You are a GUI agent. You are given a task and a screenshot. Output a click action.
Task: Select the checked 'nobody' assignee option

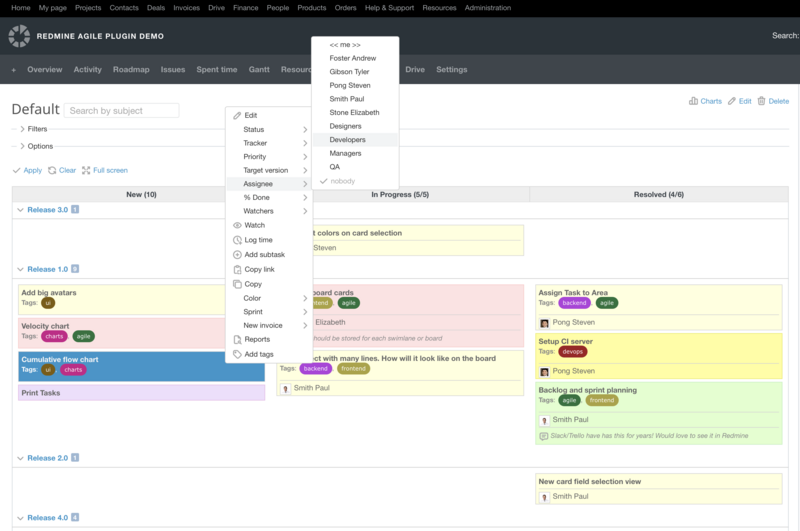(343, 181)
